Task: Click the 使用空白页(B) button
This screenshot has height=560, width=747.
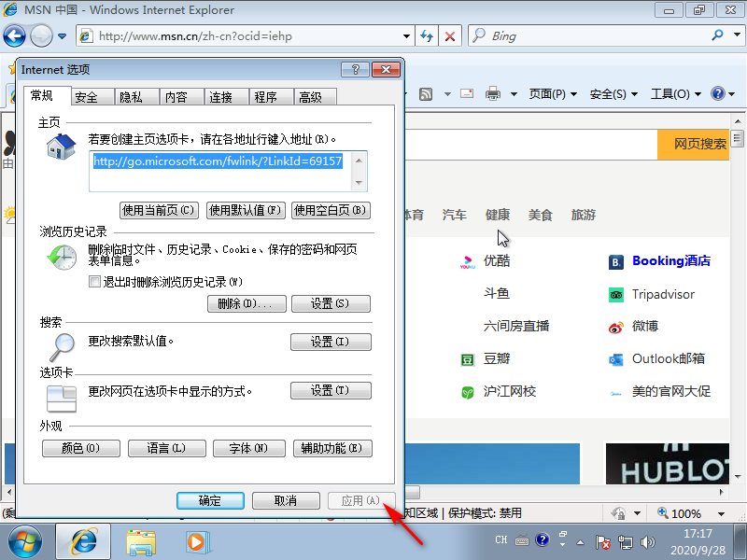Action: click(331, 210)
